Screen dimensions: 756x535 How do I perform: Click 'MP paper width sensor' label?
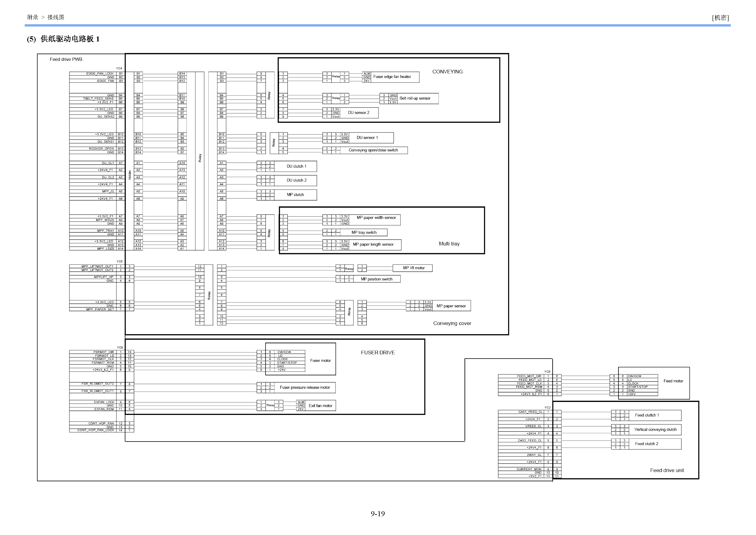point(376,218)
